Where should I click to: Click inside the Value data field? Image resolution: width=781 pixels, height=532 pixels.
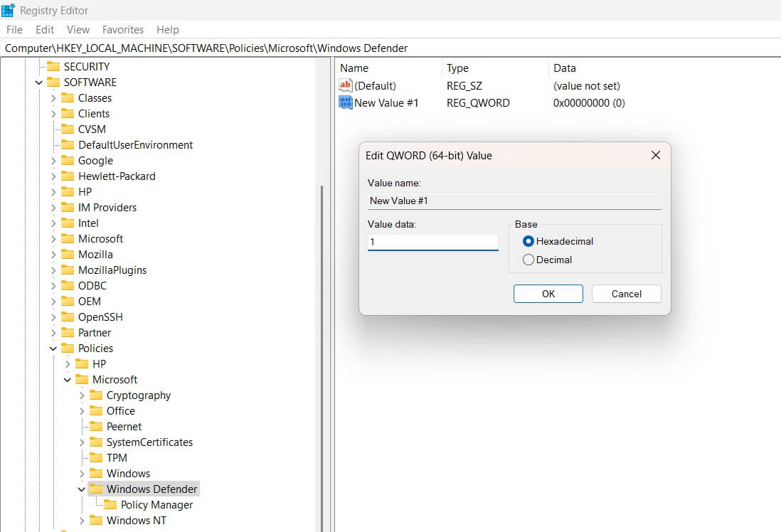(432, 241)
